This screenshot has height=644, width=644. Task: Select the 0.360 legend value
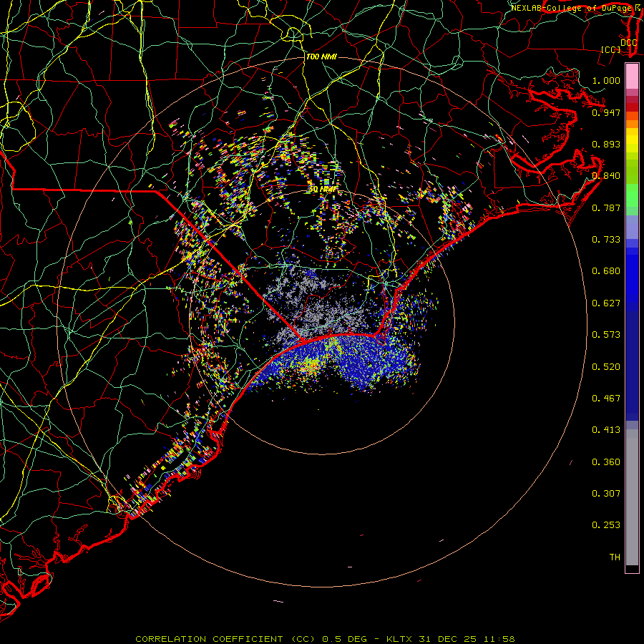606,462
